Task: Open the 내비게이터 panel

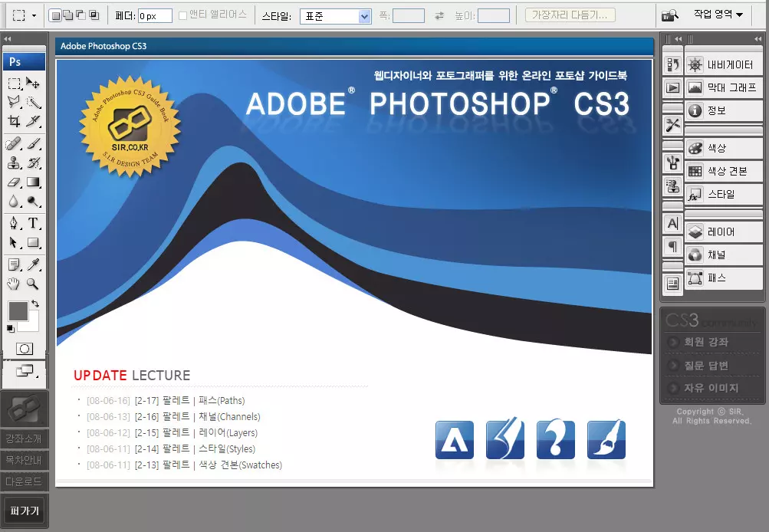Action: point(724,64)
